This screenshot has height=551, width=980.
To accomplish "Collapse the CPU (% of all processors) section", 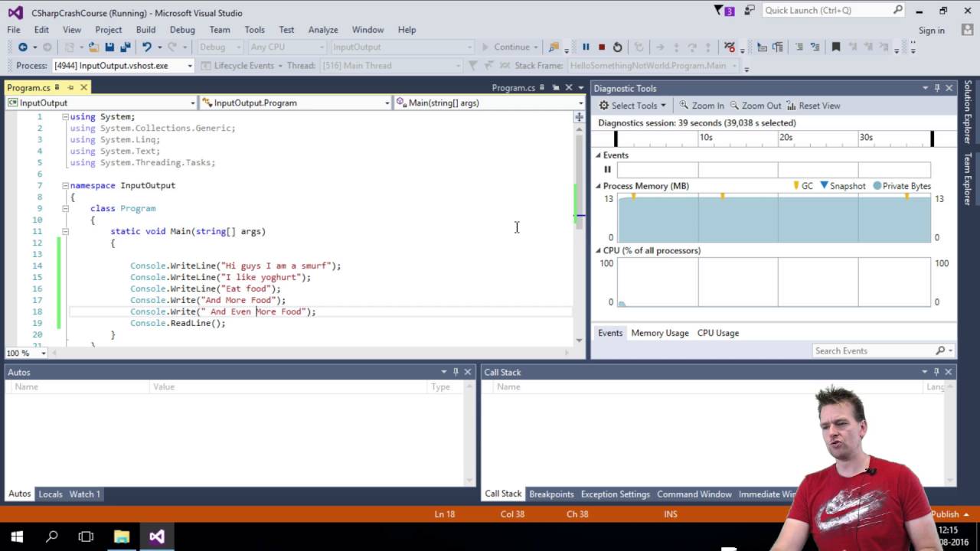I will coord(599,250).
